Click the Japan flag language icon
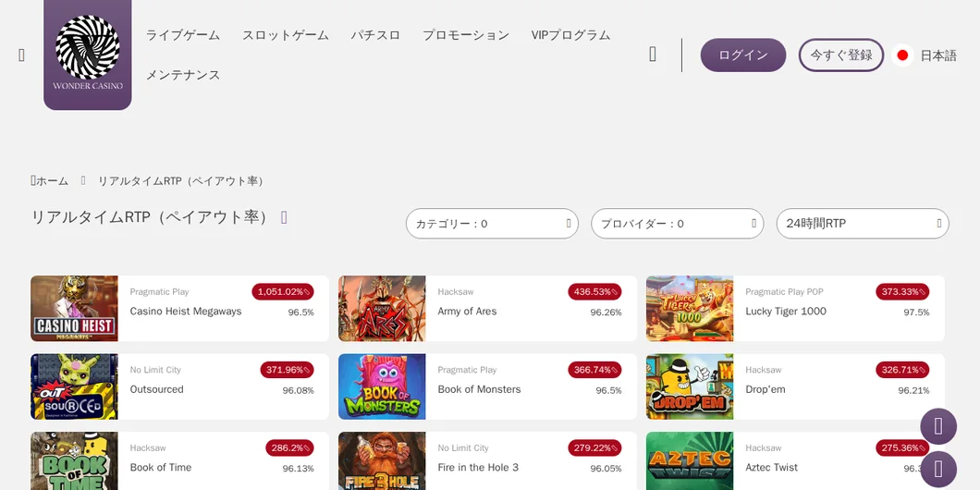The width and height of the screenshot is (980, 490). coord(901,55)
